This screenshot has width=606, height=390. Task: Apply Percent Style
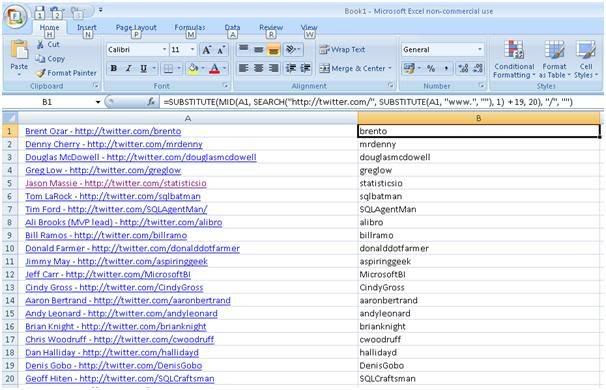tap(431, 68)
